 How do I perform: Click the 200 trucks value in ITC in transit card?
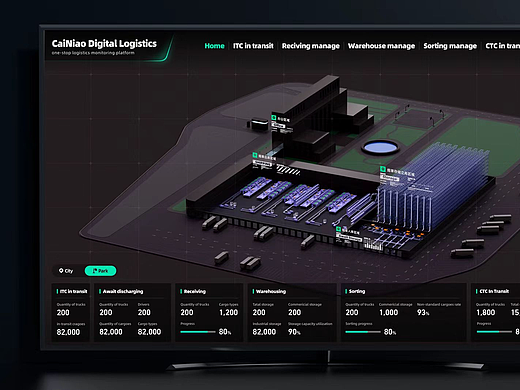(x=63, y=313)
